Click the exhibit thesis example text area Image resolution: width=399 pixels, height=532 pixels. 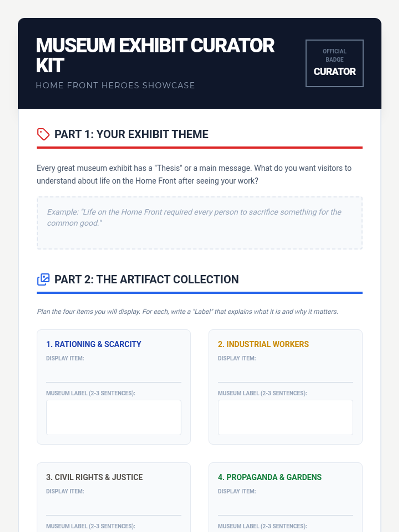coord(199,223)
